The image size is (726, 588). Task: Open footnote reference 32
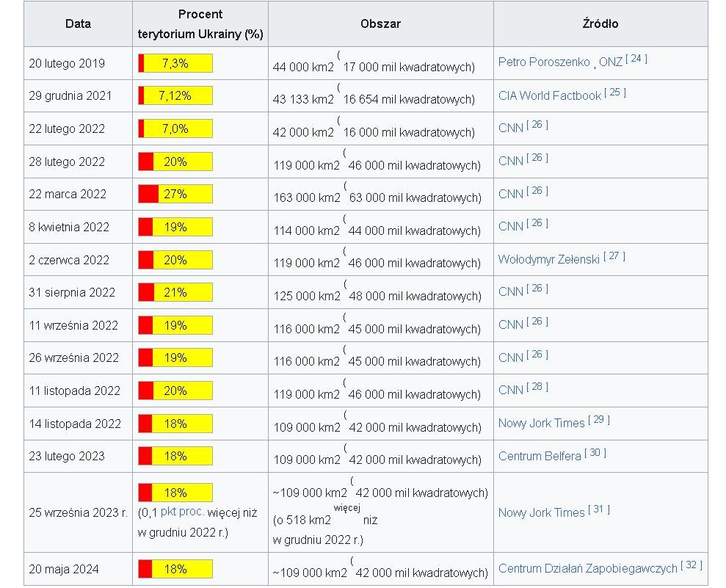[x=691, y=565]
